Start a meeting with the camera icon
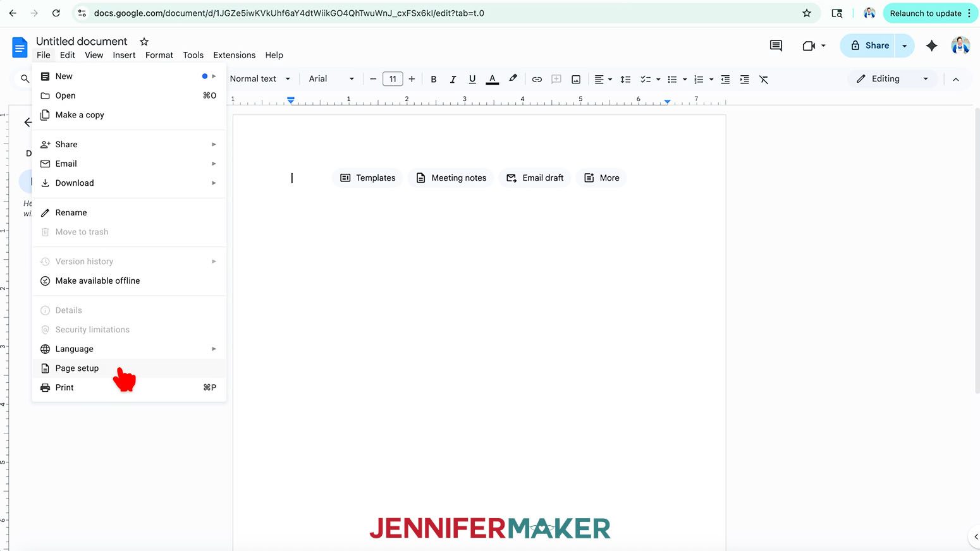The width and height of the screenshot is (980, 551). (x=808, y=45)
